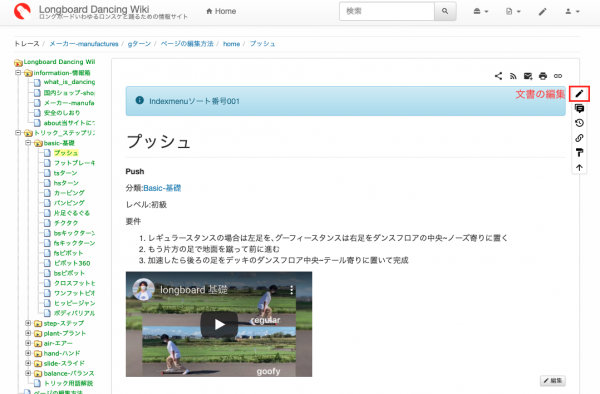Viewport: 600px width, 394px height.
Task: Click the gターン breadcrumb link
Action: pyautogui.click(x=139, y=44)
